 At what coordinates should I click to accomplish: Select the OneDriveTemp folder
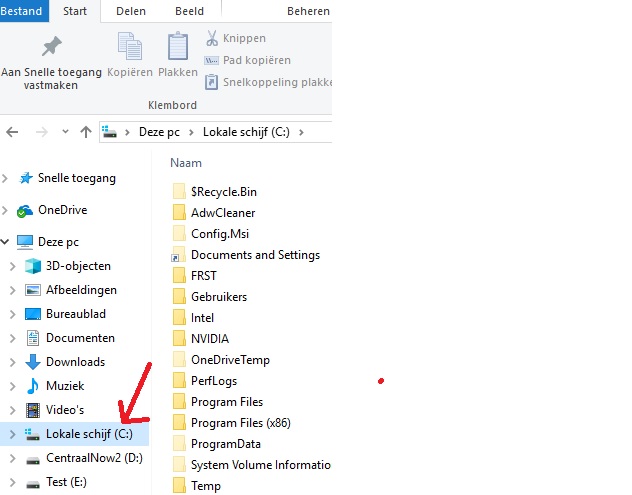221,360
